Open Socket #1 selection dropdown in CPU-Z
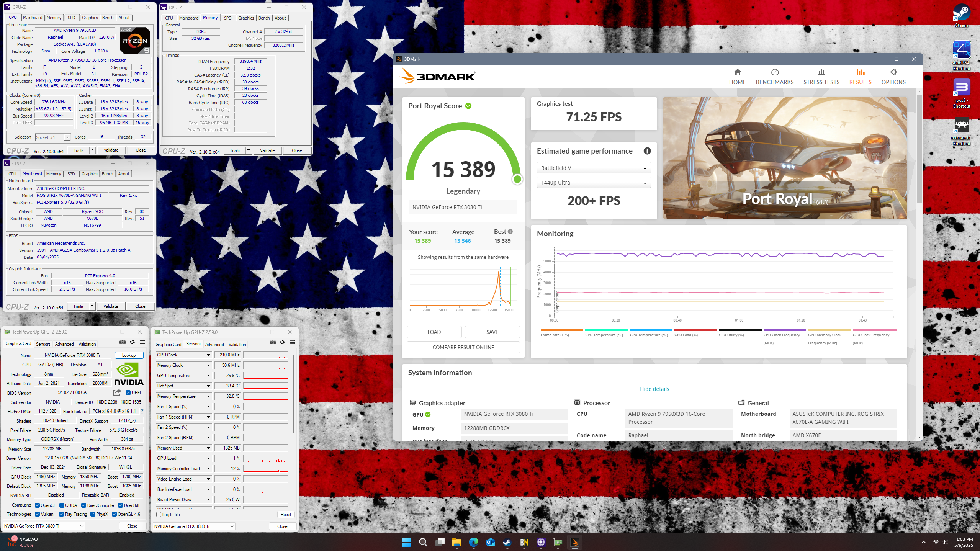The image size is (980, 551). 52,137
